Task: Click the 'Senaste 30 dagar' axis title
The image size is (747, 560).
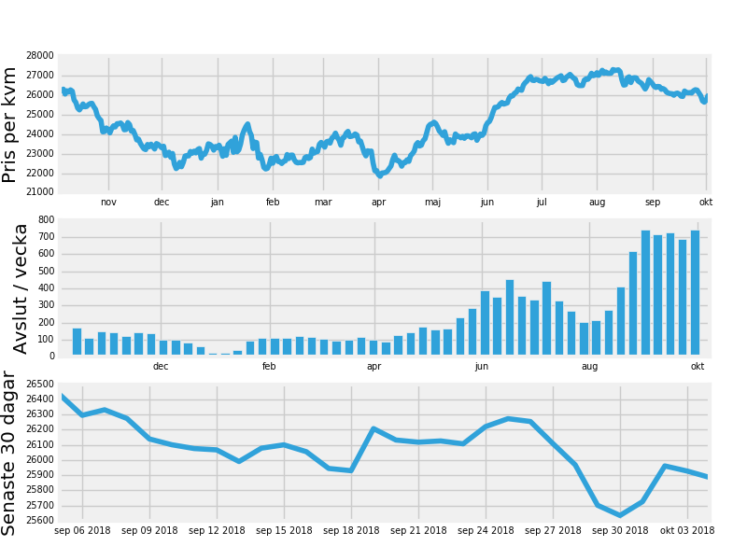Action: point(10,454)
